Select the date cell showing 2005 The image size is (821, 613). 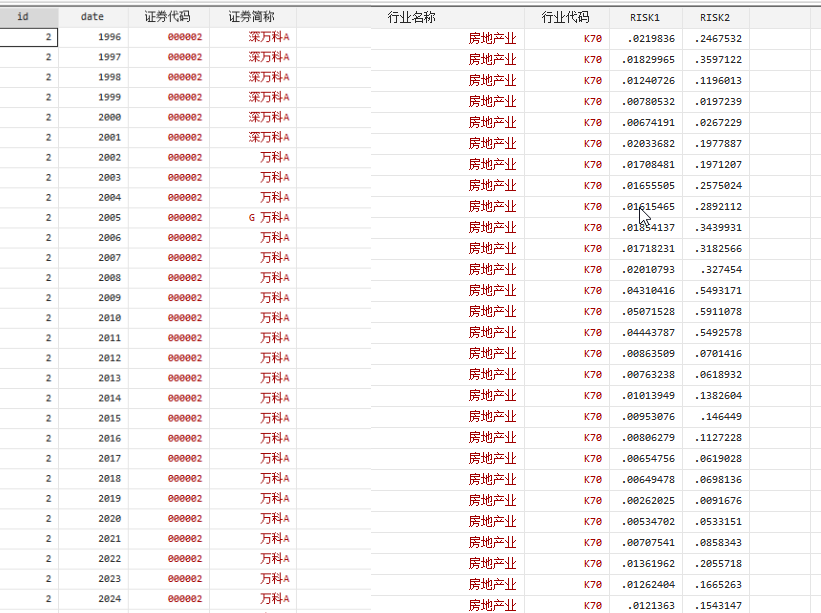[110, 217]
